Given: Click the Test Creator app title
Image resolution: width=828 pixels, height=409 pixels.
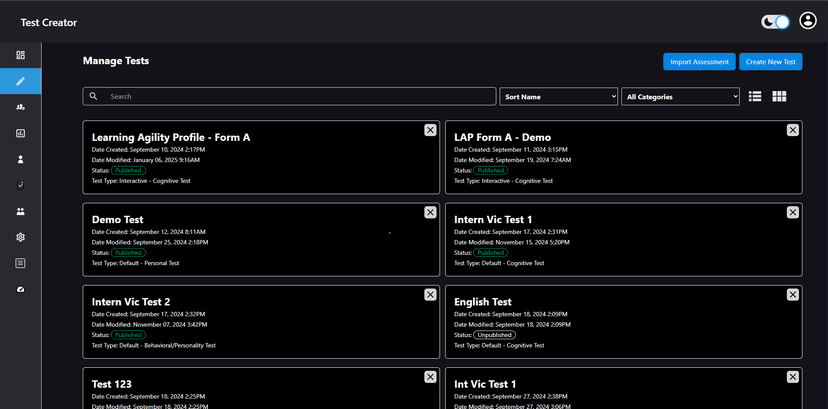Looking at the screenshot, I should [49, 23].
